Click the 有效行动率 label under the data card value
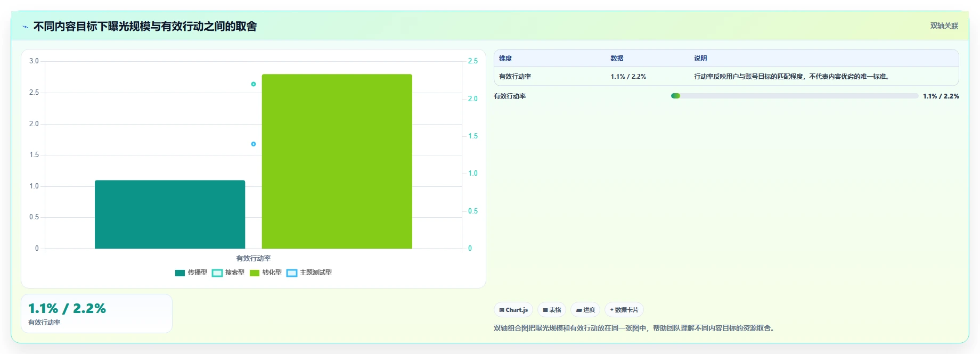 (44, 323)
